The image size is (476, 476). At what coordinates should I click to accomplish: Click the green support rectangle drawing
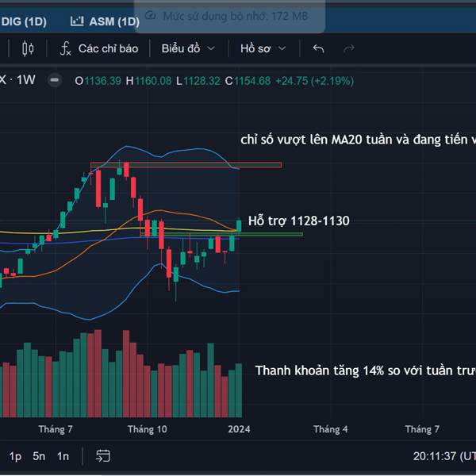(221, 234)
